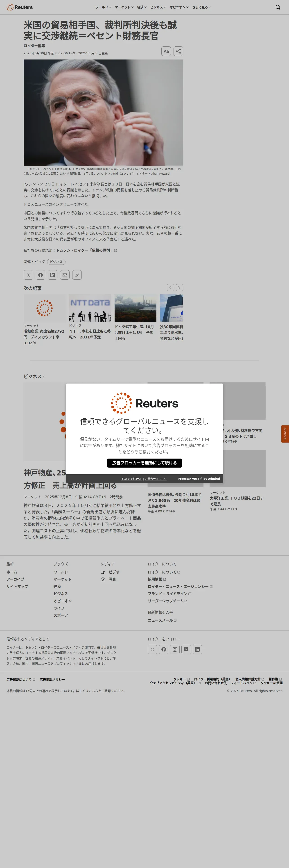Screen dimensions: 289x868
Task: Expand the オピニオン menu dropdown
Action: tap(179, 7)
